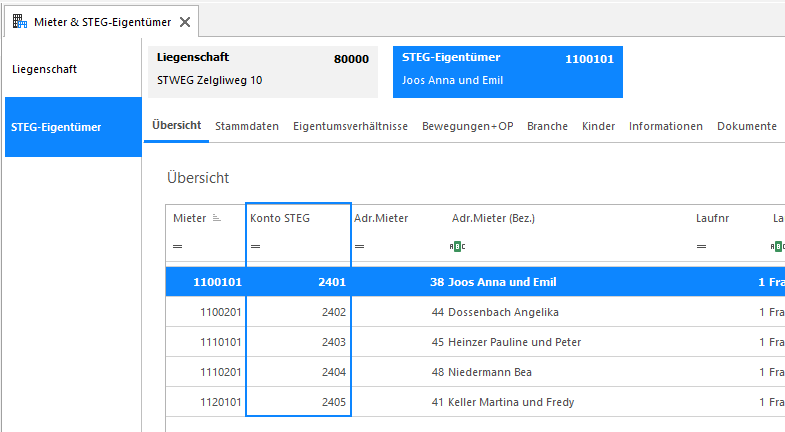The width and height of the screenshot is (785, 432).
Task: Click the address number 44 cell
Action: [438, 312]
